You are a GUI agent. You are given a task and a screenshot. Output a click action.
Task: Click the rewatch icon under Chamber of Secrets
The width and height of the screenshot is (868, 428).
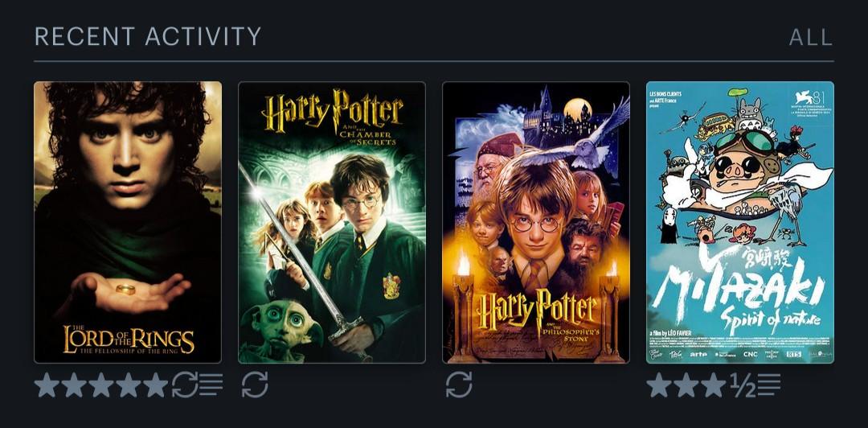tap(255, 385)
